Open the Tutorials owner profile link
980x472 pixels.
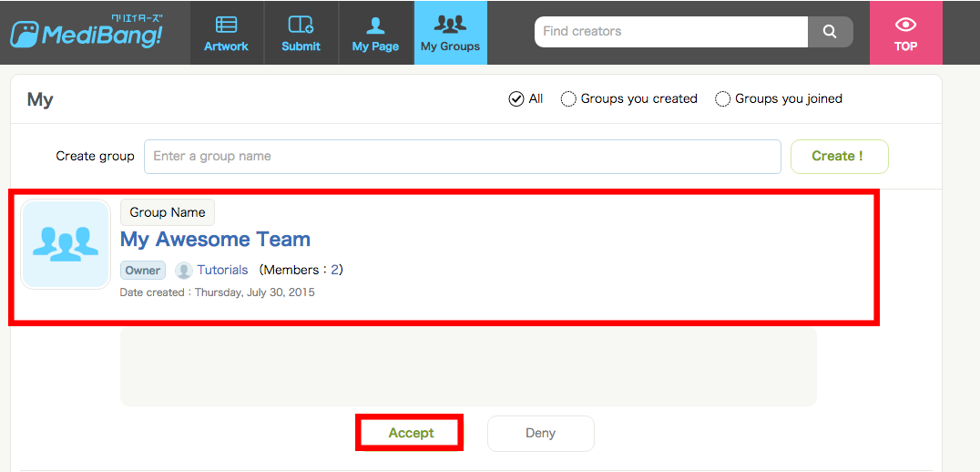(222, 270)
